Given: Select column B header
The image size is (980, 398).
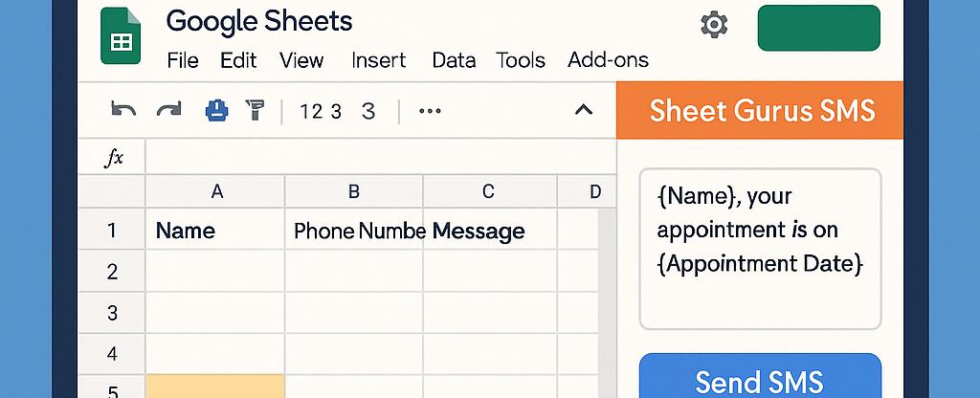Looking at the screenshot, I should 354,191.
